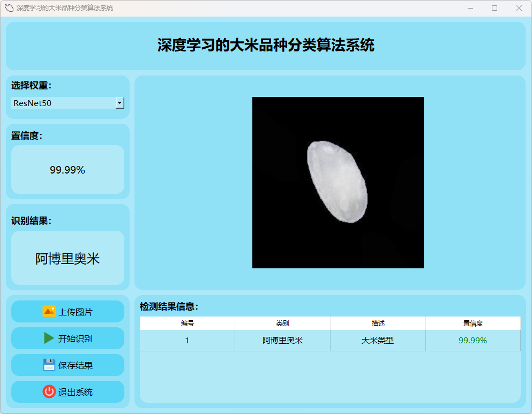
Task: Click the rice grain preview image
Action: point(338,183)
